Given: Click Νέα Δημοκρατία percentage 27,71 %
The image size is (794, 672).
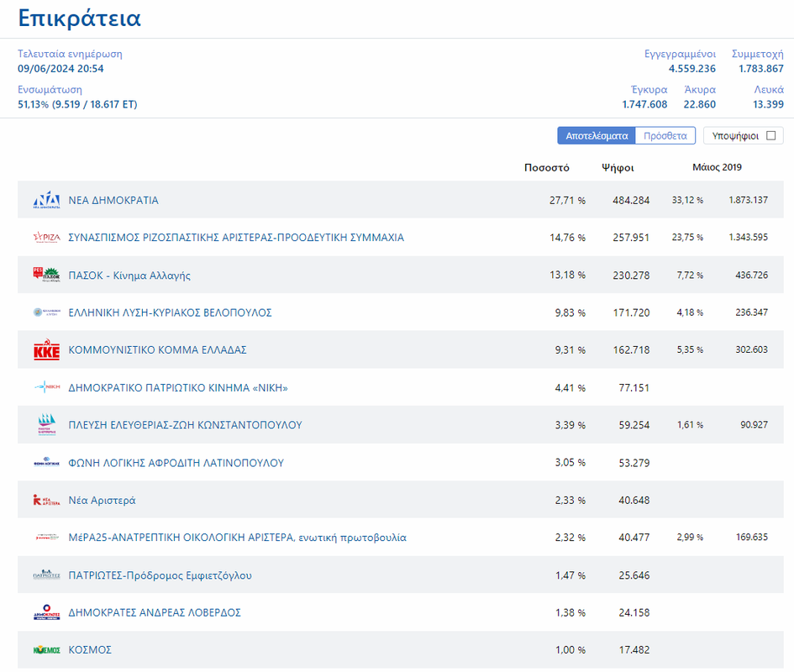Looking at the screenshot, I should [567, 200].
